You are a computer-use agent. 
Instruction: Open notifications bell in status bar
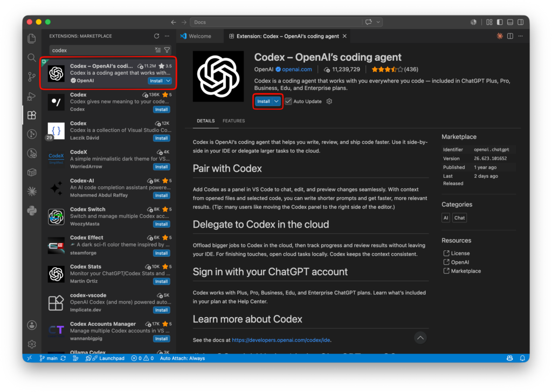click(x=522, y=358)
